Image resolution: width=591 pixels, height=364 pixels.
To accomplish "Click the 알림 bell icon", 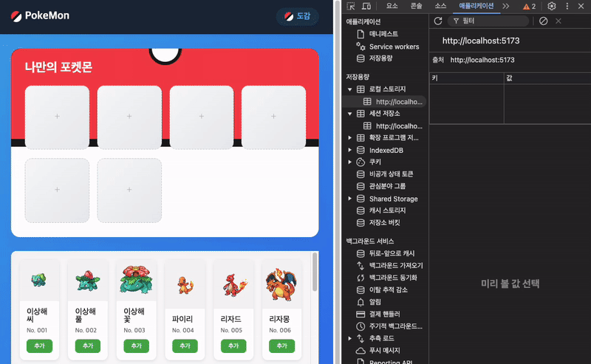I will [x=361, y=302].
